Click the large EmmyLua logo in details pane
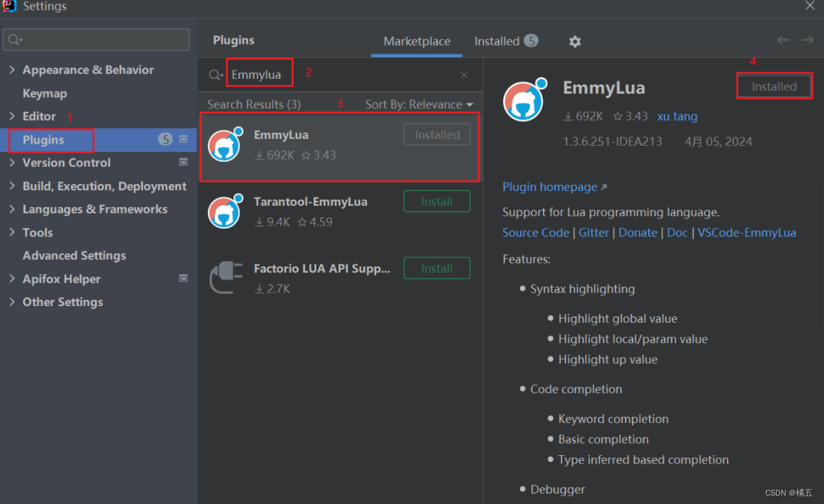Image resolution: width=824 pixels, height=504 pixels. 525,100
